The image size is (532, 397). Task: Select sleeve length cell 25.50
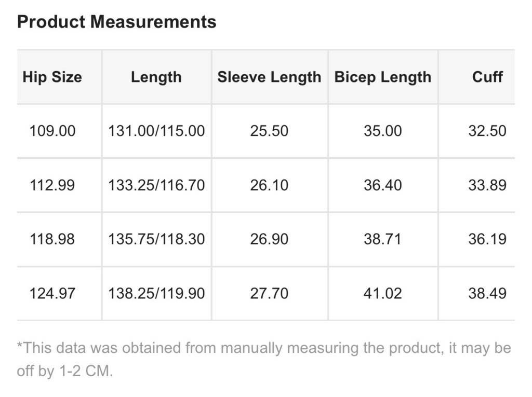270,131
